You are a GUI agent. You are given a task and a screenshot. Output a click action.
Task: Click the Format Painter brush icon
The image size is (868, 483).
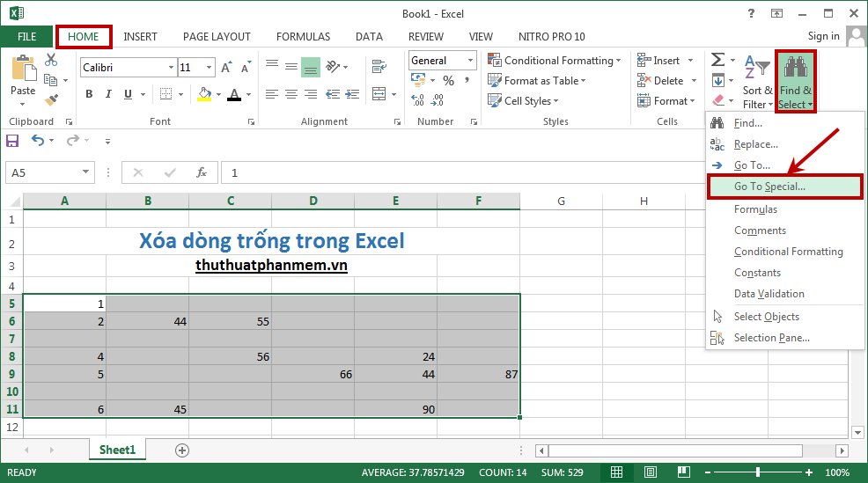tap(51, 100)
